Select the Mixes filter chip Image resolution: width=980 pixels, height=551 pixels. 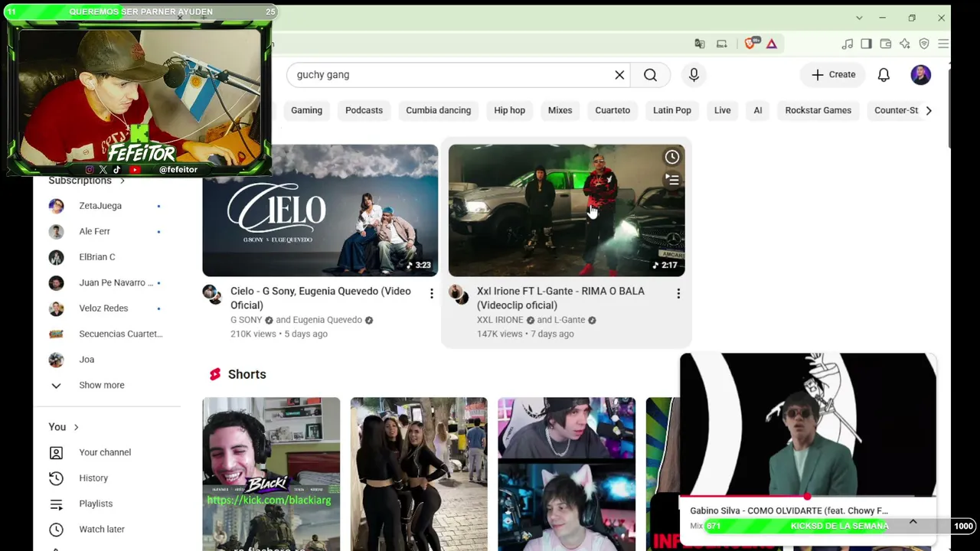pos(560,110)
